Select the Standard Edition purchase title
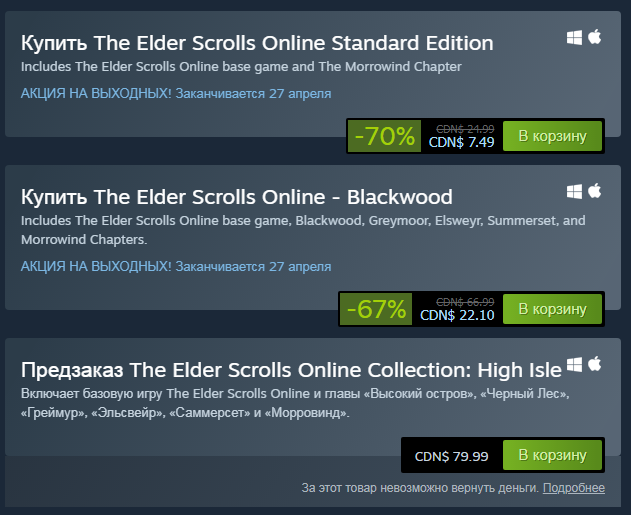Image resolution: width=631 pixels, height=515 pixels. (x=257, y=43)
